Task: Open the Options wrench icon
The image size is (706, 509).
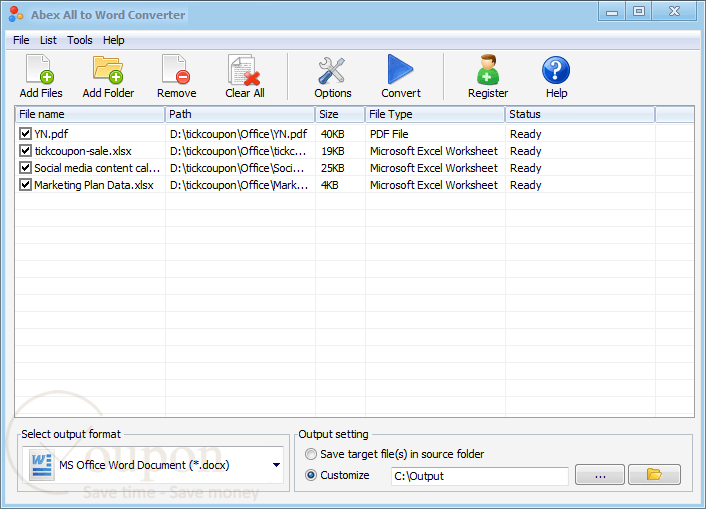Action: click(x=332, y=70)
